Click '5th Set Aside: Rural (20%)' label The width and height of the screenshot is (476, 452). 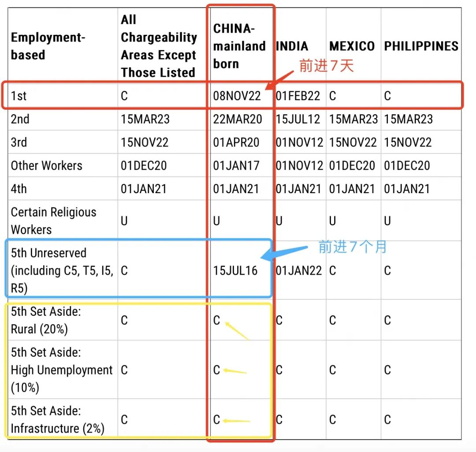pyautogui.click(x=46, y=320)
